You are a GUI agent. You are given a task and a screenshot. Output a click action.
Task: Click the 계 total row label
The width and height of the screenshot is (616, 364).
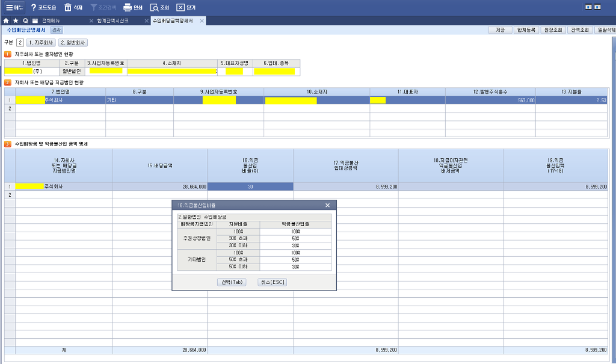64,350
